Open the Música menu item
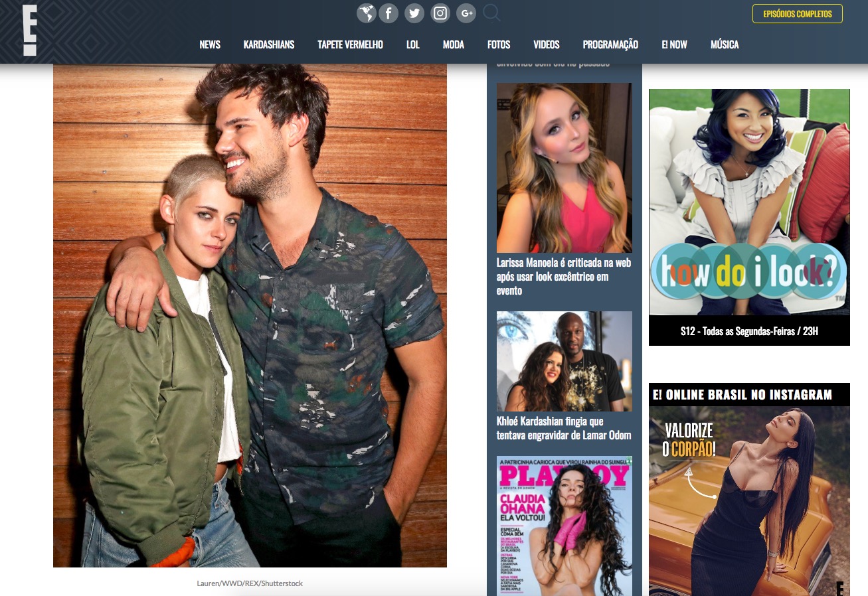The image size is (868, 596). pos(725,44)
